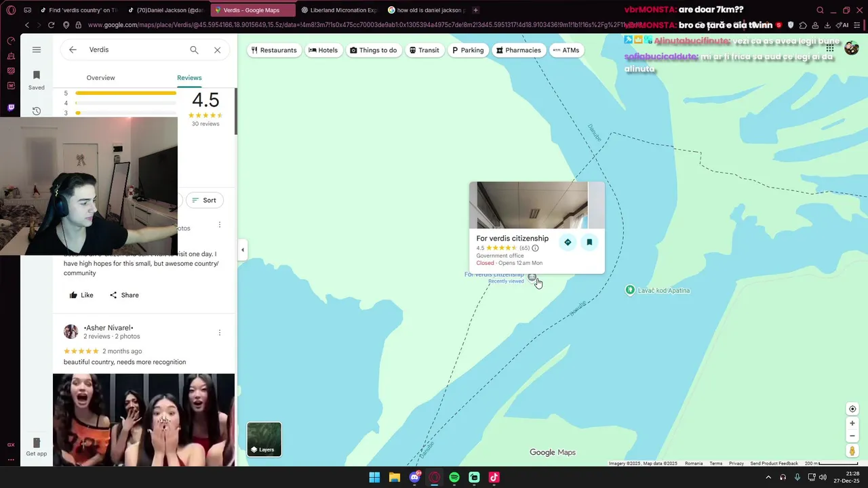
Task: Go back using the search box arrow
Action: pyautogui.click(x=73, y=49)
